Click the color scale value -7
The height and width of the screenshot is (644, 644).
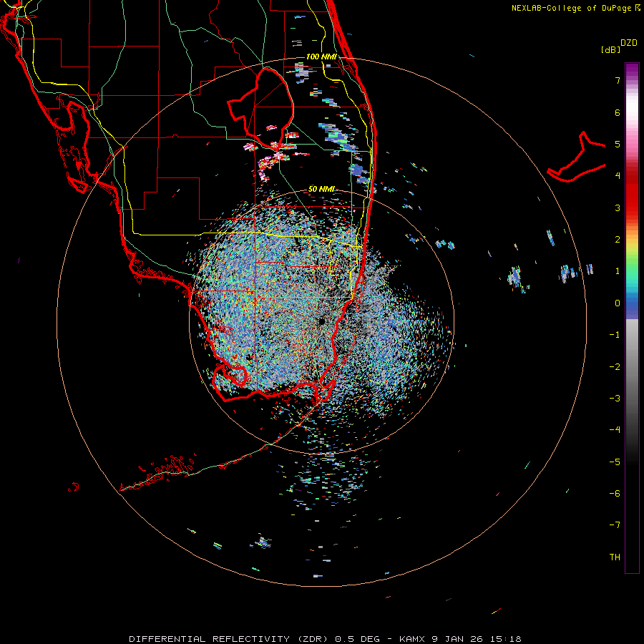[615, 525]
